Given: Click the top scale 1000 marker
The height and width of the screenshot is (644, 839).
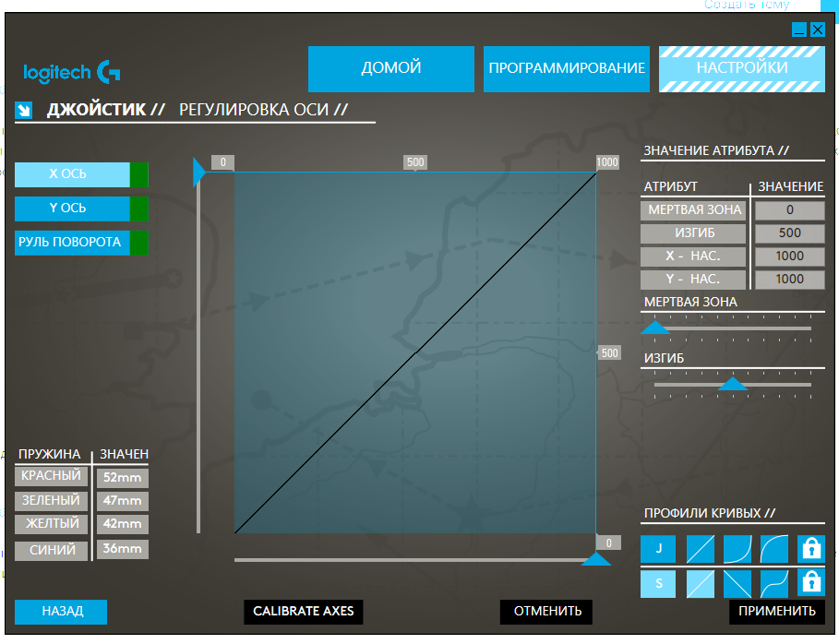Looking at the screenshot, I should point(607,162).
